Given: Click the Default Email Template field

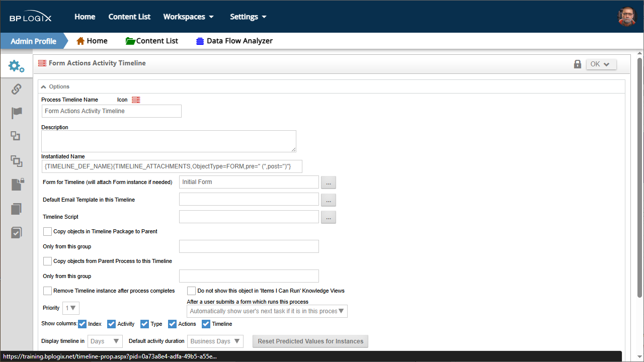Looking at the screenshot, I should (x=249, y=200).
